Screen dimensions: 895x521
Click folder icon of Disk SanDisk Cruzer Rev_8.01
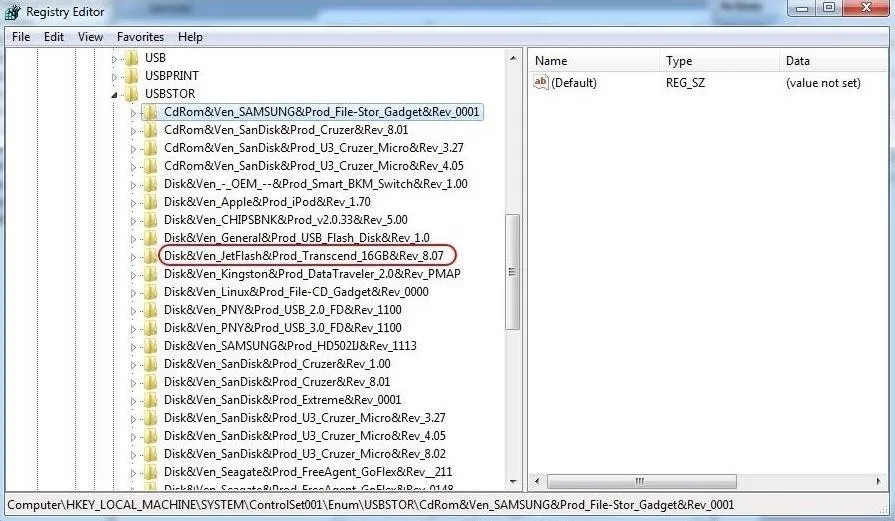pos(151,382)
